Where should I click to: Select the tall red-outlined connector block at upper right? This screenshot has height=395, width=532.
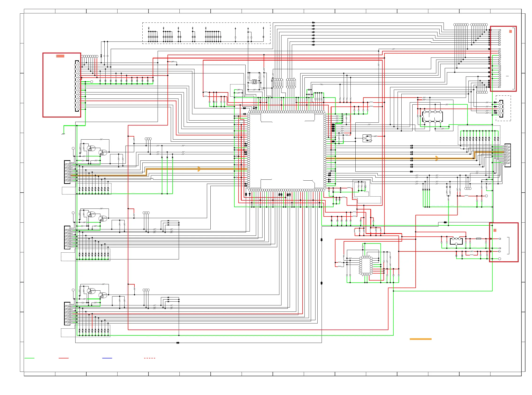(x=503, y=59)
